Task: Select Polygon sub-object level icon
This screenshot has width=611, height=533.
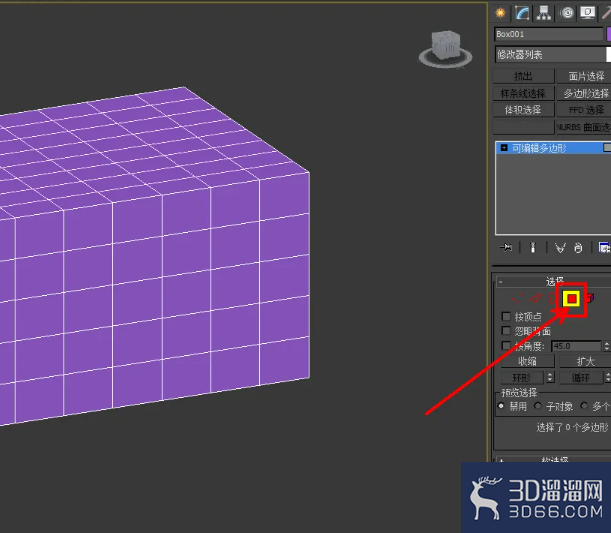Action: (x=572, y=299)
